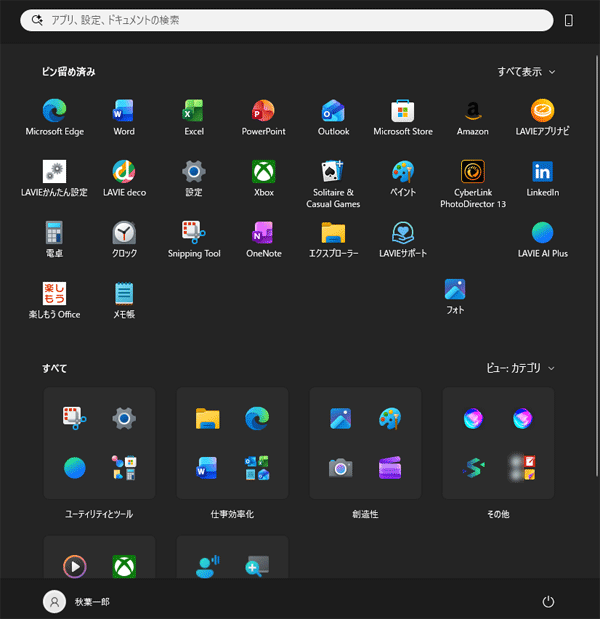
Task: Open the 電卓 calculator app
Action: click(54, 240)
